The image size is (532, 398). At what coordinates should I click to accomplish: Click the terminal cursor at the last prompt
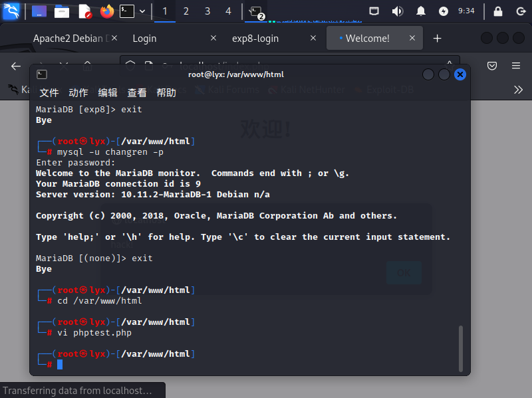pos(60,364)
